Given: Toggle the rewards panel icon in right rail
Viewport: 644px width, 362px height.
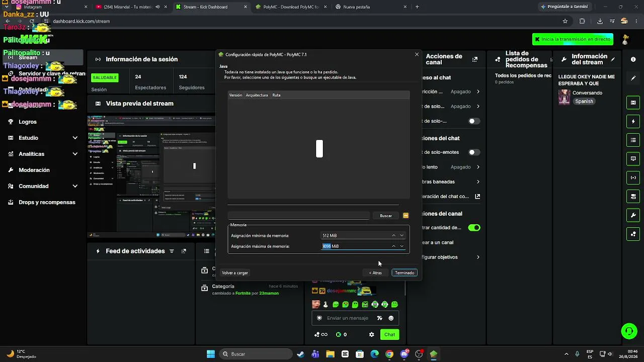Looking at the screenshot, I should (633, 234).
